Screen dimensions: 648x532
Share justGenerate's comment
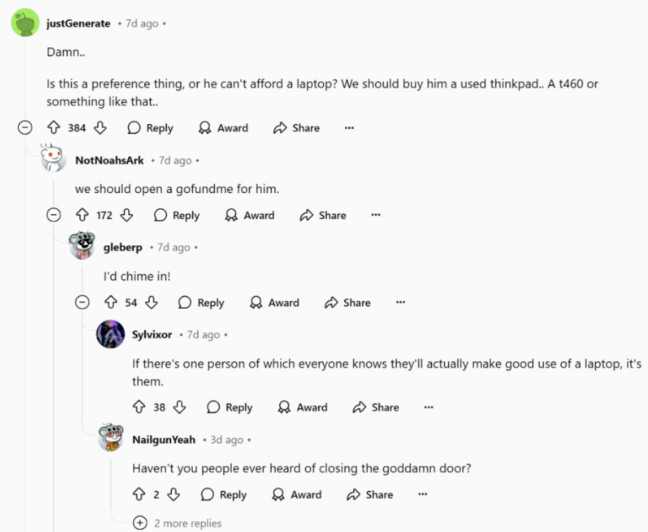click(296, 128)
